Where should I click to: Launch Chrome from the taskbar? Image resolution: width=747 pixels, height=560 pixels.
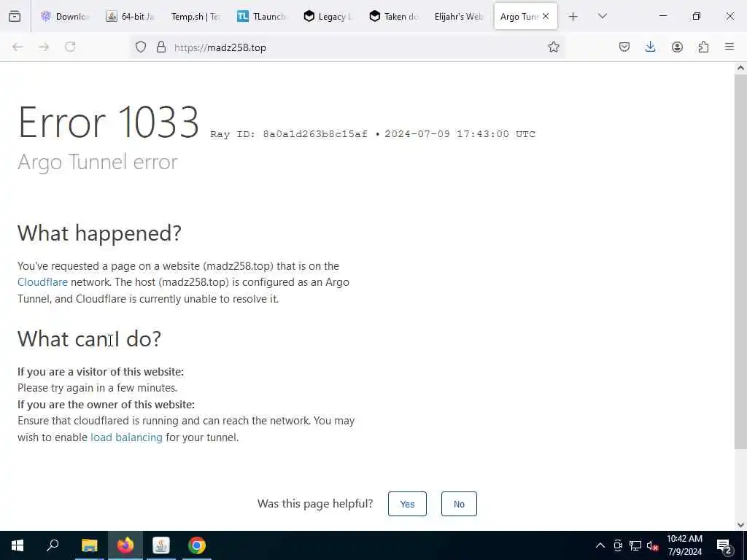tap(197, 545)
